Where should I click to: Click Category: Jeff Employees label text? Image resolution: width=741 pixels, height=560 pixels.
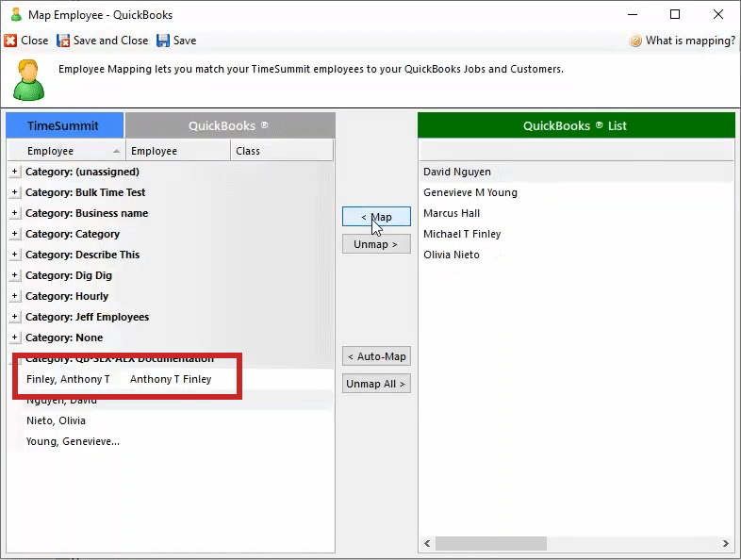click(x=87, y=317)
